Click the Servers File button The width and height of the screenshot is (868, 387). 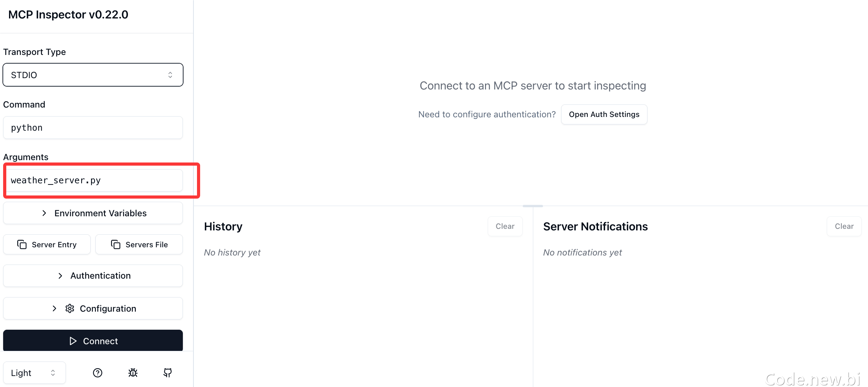tap(139, 245)
